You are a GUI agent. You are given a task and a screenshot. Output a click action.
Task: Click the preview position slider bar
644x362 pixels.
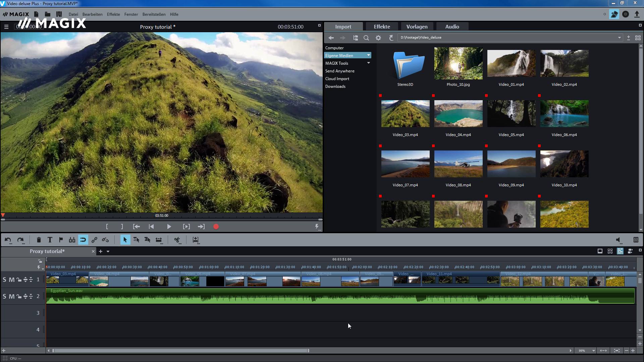click(161, 220)
